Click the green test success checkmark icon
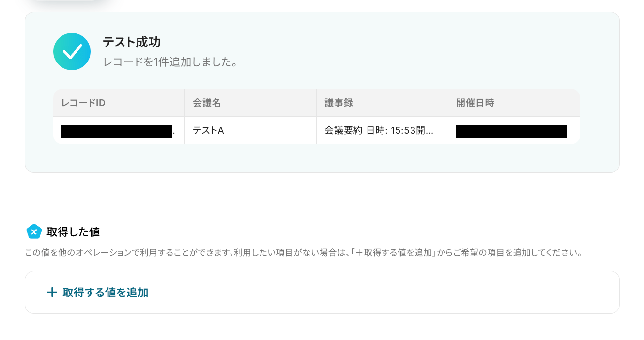Image resolution: width=644 pixels, height=340 pixels. point(72,52)
